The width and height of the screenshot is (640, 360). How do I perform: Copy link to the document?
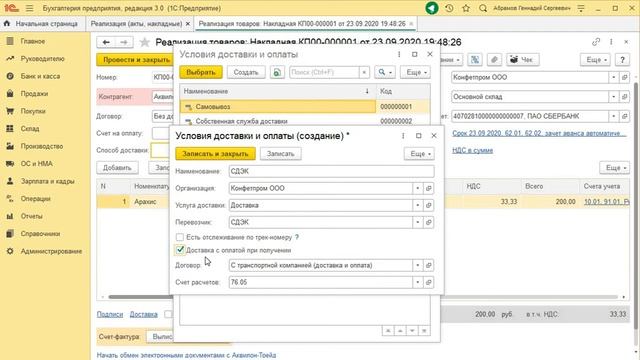tap(596, 42)
